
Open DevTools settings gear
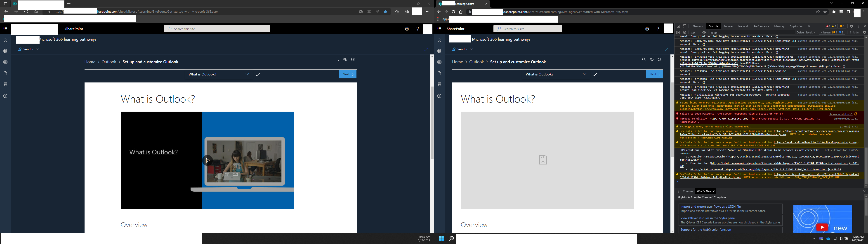(x=852, y=26)
